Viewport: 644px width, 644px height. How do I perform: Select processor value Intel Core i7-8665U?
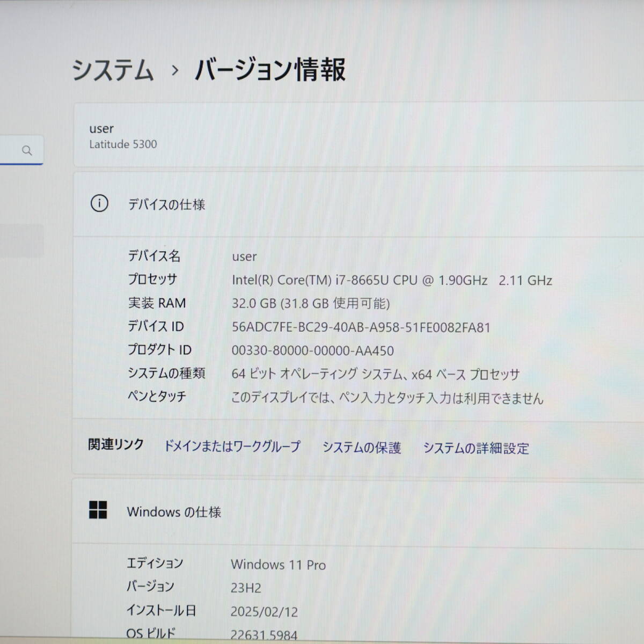coord(392,280)
